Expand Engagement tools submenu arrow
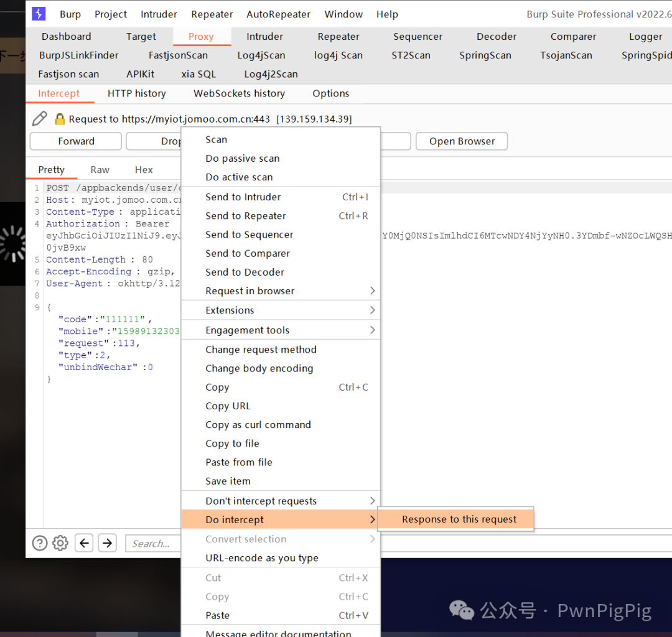This screenshot has height=637, width=672. tap(372, 330)
